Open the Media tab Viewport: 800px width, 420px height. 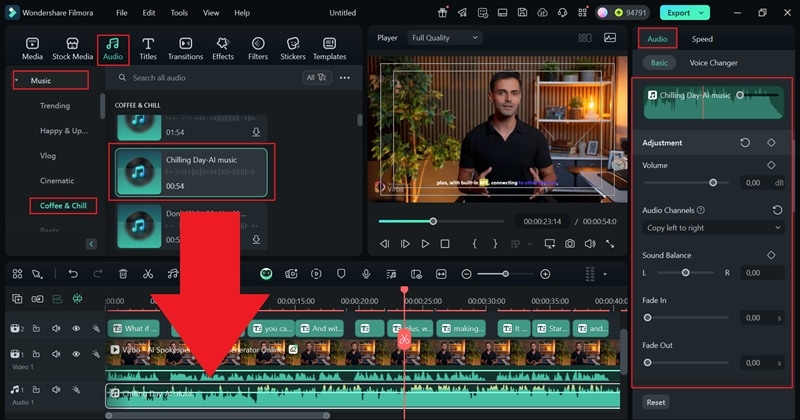coord(32,49)
